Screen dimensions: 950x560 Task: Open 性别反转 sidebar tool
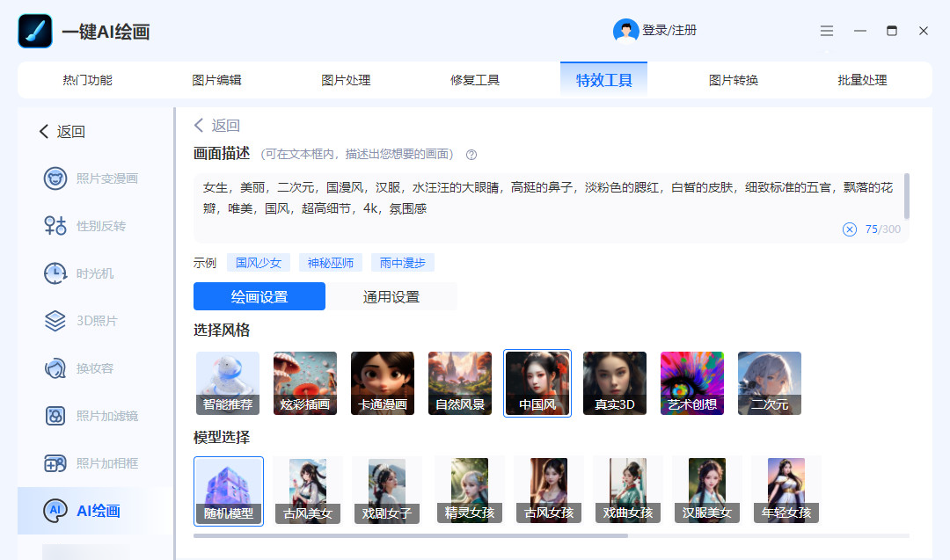84,226
